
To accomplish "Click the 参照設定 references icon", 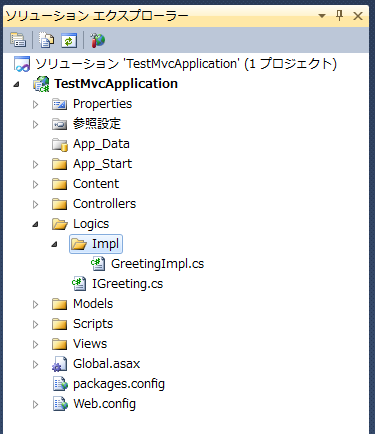I will click(x=60, y=124).
